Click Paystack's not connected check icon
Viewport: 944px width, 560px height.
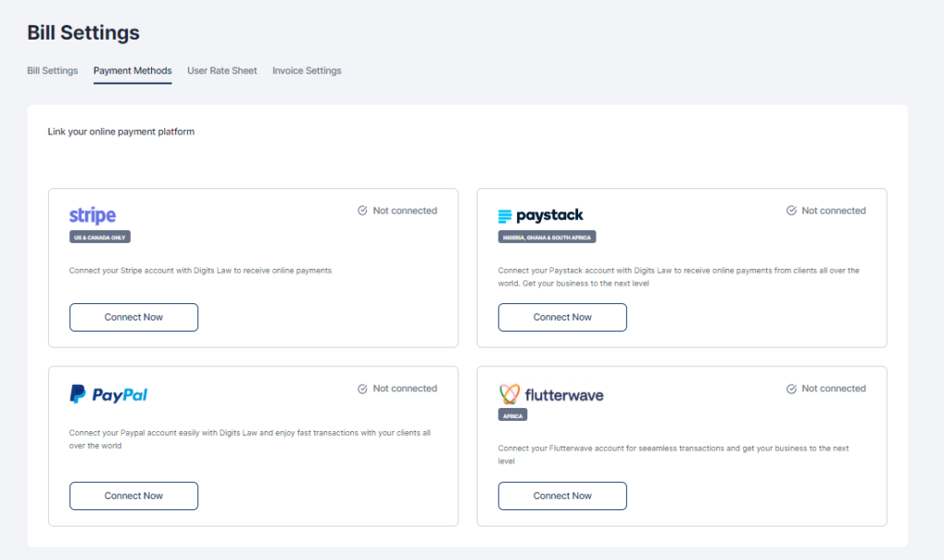(x=791, y=211)
